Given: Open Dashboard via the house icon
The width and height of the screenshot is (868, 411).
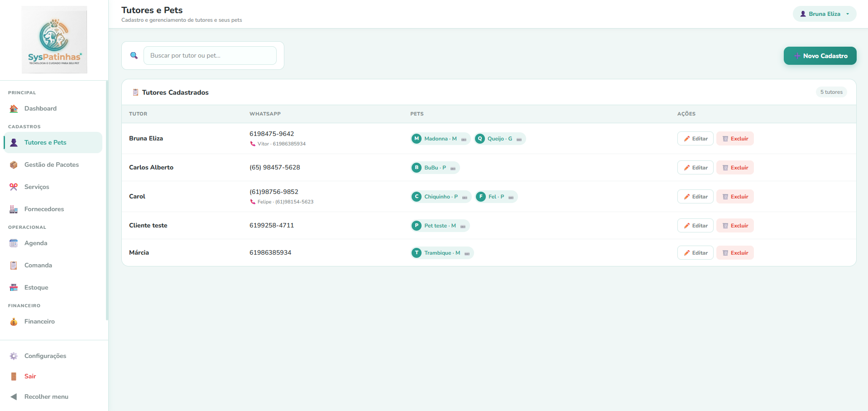Looking at the screenshot, I should (14, 109).
